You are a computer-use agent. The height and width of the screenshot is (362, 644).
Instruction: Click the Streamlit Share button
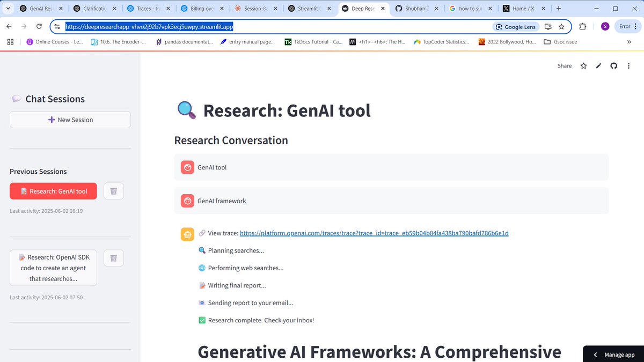(x=564, y=65)
